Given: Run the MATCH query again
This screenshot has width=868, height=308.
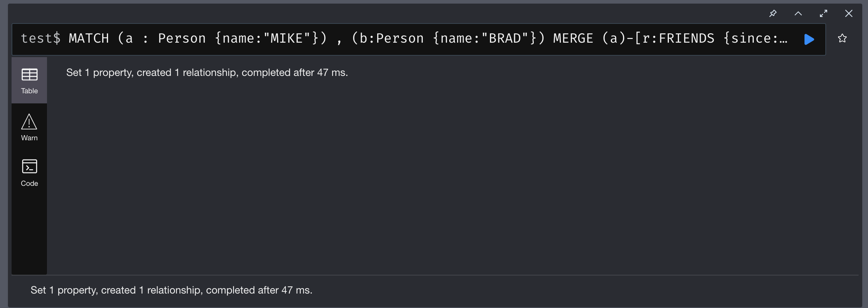Looking at the screenshot, I should 809,39.
